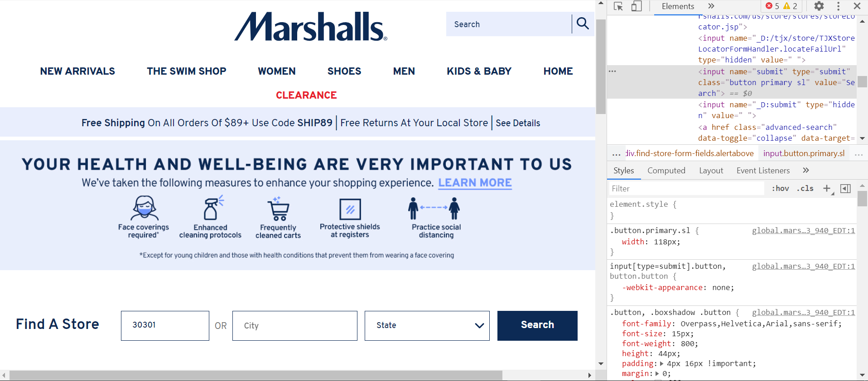Open NEW ARRIVALS menu
The width and height of the screenshot is (868, 381).
point(77,71)
